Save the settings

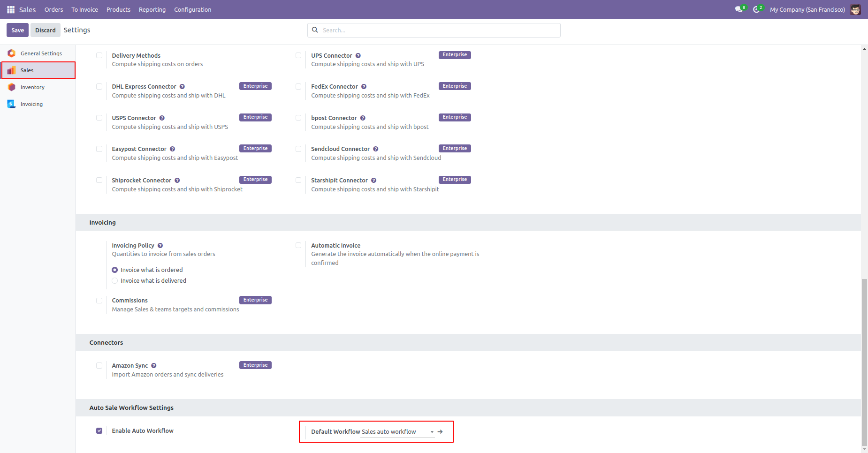pyautogui.click(x=17, y=30)
